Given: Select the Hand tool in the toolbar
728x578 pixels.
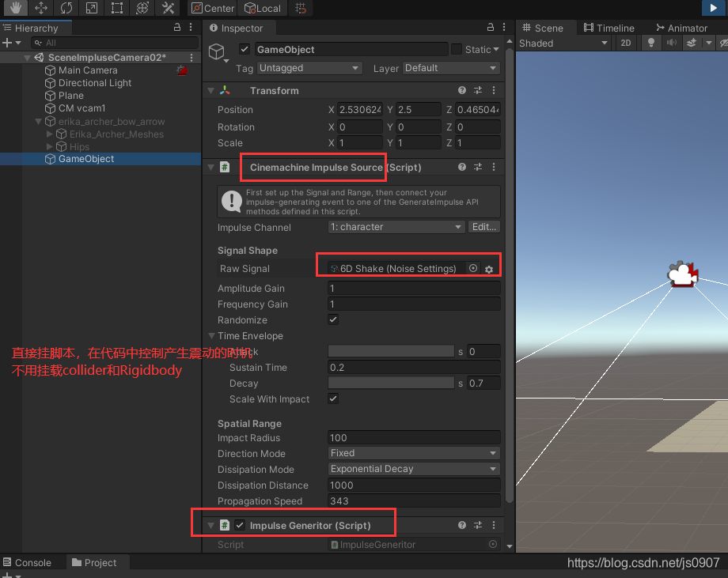Looking at the screenshot, I should (x=16, y=7).
